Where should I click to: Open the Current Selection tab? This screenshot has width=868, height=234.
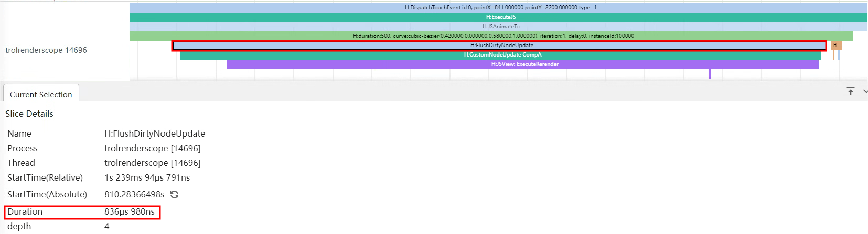41,94
